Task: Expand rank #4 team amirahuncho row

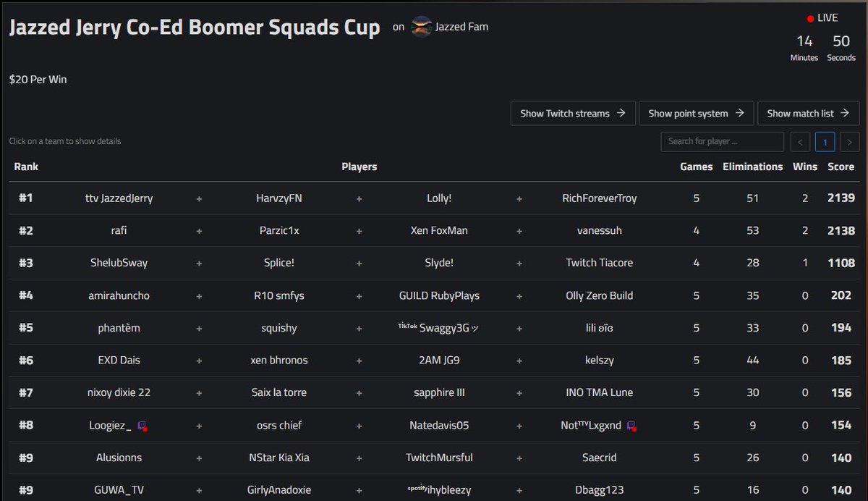Action: click(x=434, y=295)
